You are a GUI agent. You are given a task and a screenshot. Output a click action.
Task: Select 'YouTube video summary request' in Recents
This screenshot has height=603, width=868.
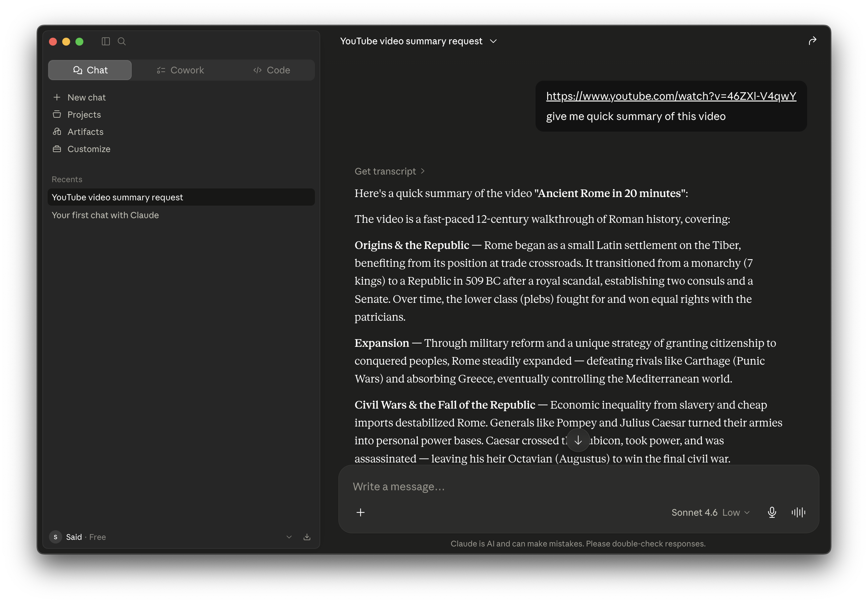click(181, 197)
